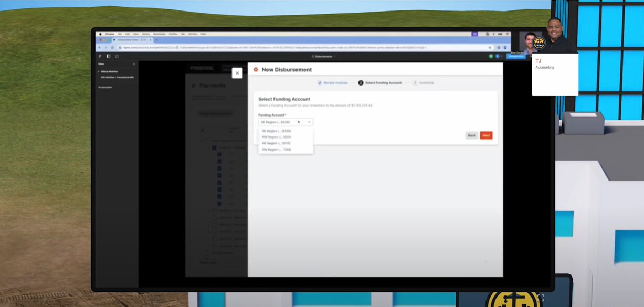This screenshot has height=307, width=644.
Task: Check the first unchecked invoice group checkbox
Action: tap(214, 211)
